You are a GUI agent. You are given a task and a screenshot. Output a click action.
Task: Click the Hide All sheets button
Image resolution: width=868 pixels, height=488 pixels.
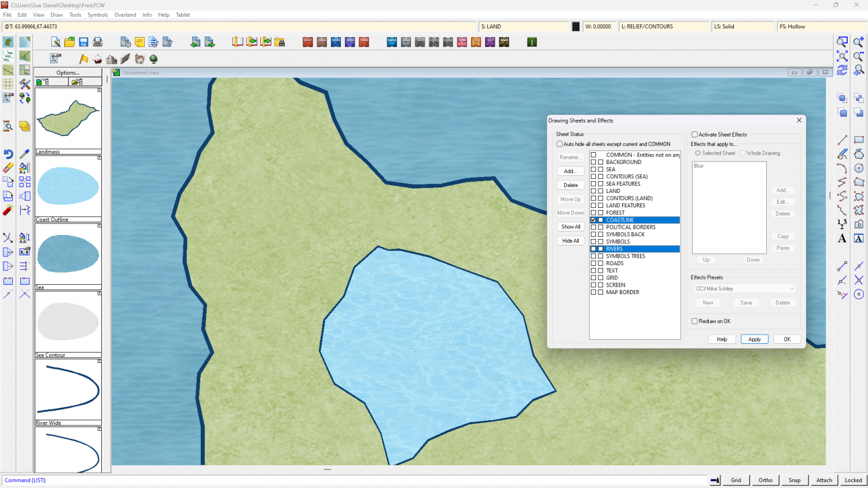pos(571,241)
